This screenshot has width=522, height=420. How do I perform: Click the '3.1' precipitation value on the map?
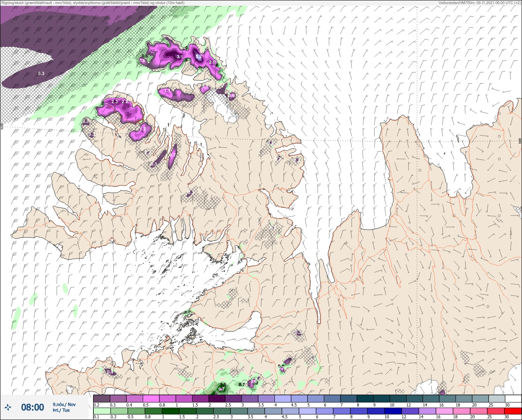tap(179, 57)
